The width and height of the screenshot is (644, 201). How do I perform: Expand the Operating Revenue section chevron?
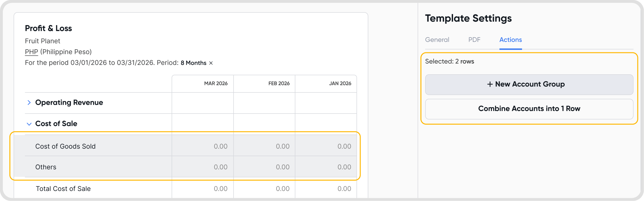tap(29, 103)
